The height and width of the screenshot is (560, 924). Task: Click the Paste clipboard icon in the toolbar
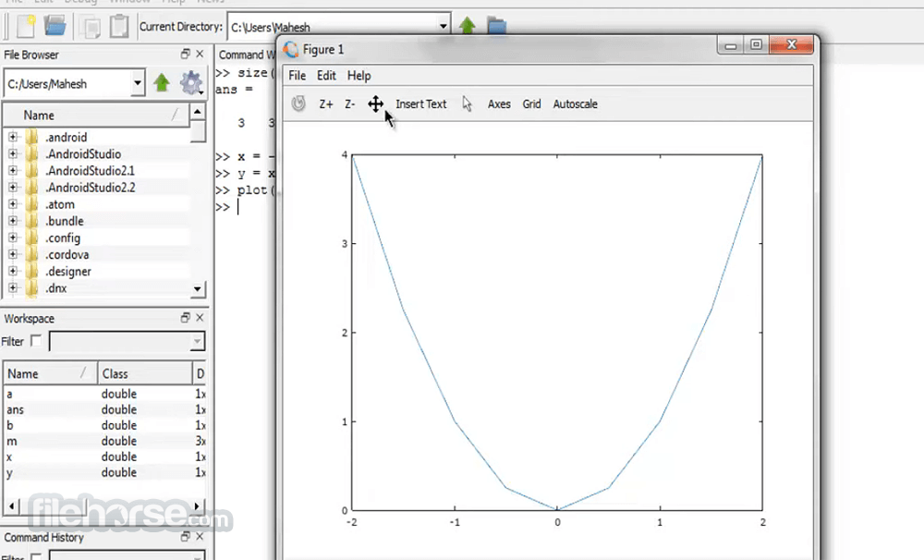[119, 26]
